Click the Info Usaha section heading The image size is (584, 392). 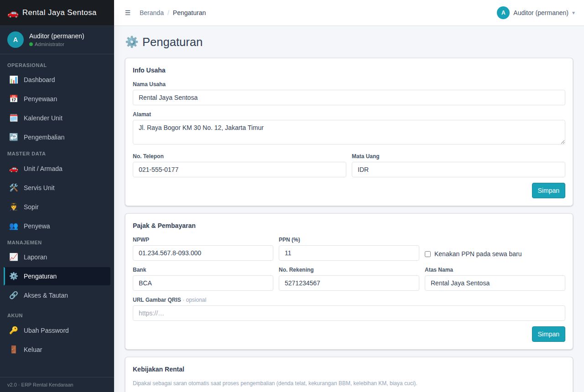(149, 70)
